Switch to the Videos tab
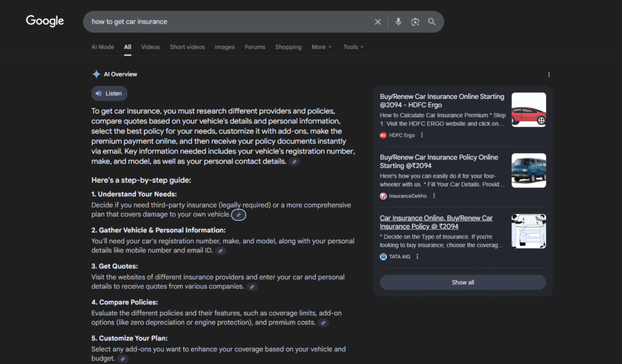Viewport: 622px width, 364px height. 150,47
